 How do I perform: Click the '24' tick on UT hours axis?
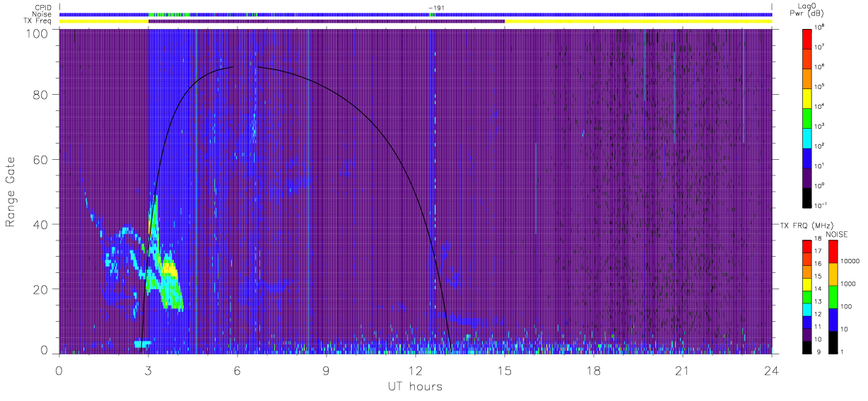coord(772,370)
